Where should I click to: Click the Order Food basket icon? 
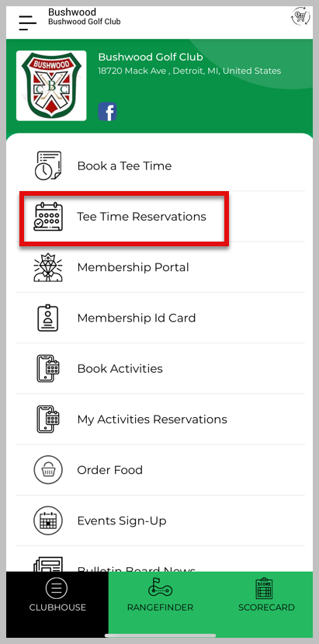point(48,470)
